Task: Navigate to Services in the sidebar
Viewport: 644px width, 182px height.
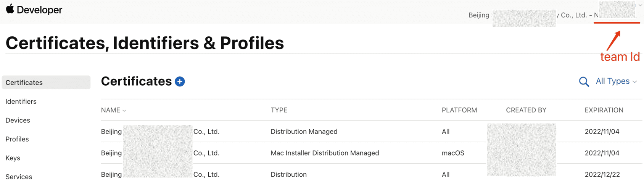Action: (x=19, y=177)
